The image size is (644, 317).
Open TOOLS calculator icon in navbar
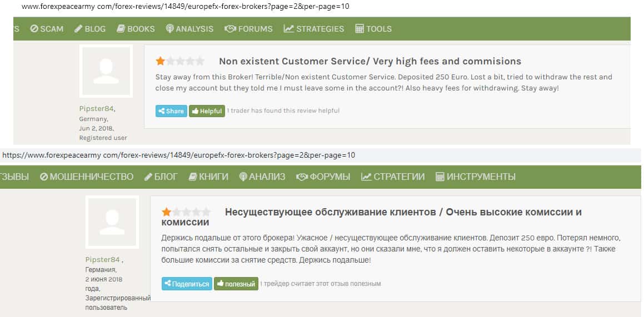tap(360, 29)
